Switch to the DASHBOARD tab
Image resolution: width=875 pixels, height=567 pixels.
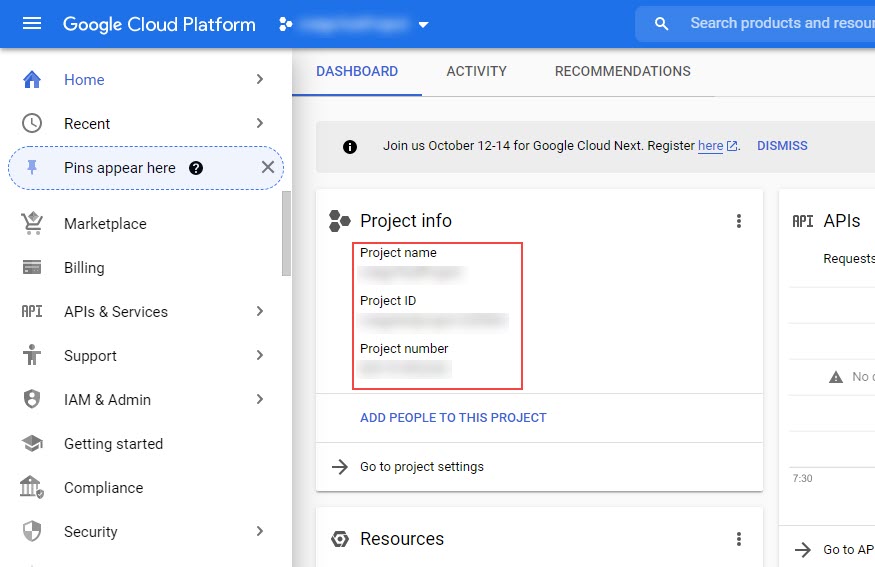click(357, 71)
